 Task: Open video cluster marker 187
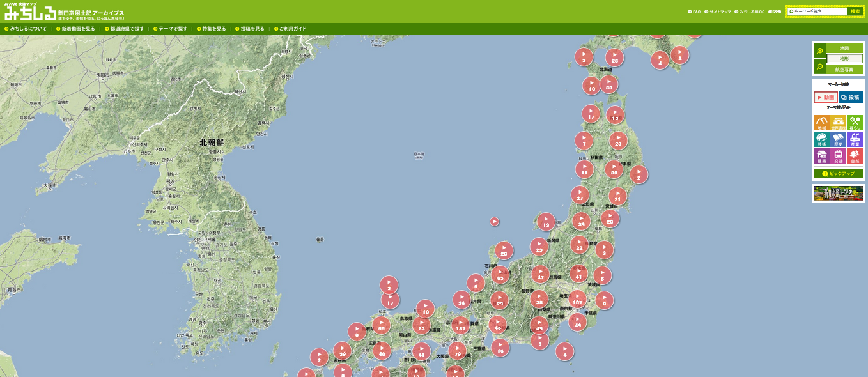coord(460,326)
